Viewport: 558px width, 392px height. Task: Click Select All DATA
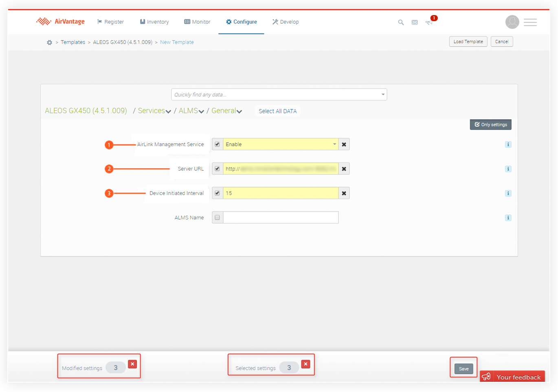point(278,111)
